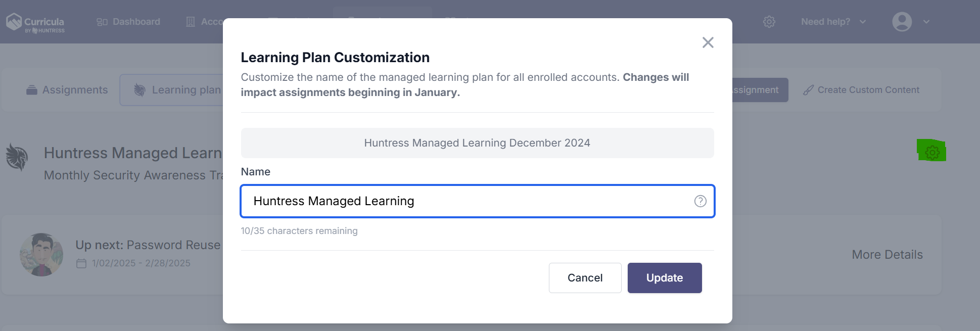The width and height of the screenshot is (980, 331).
Task: Open More Details for upcoming episode
Action: 887,255
